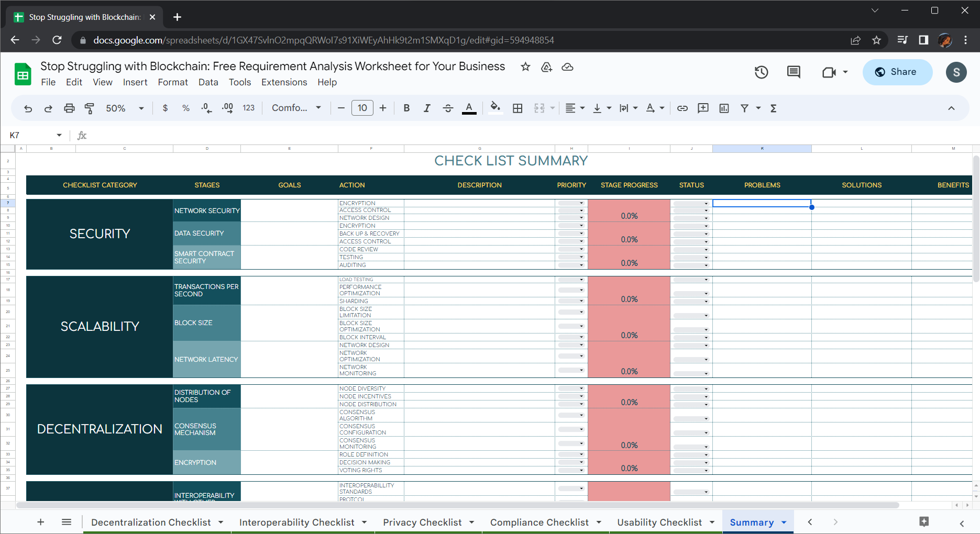Toggle bold formatting

(406, 108)
